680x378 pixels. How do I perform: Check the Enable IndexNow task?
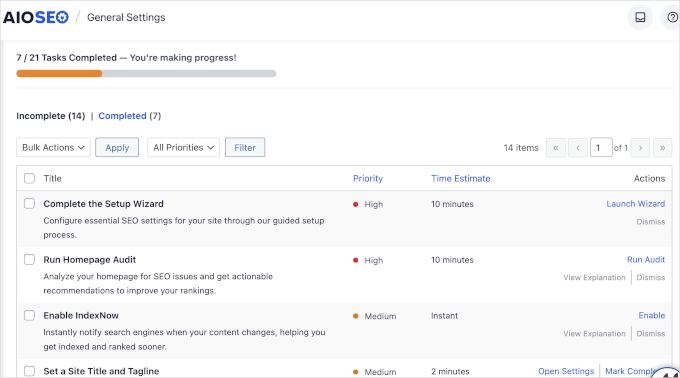click(x=29, y=315)
